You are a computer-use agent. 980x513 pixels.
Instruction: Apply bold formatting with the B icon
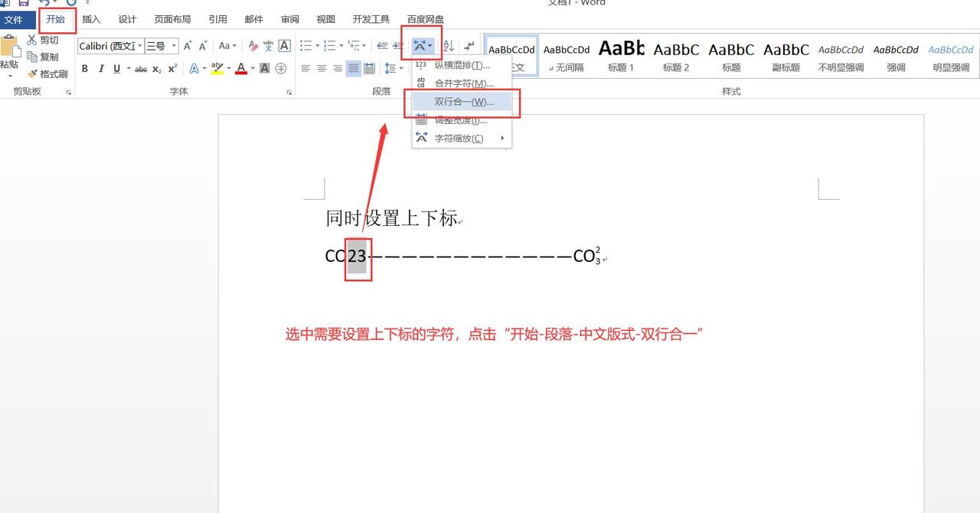coord(84,68)
